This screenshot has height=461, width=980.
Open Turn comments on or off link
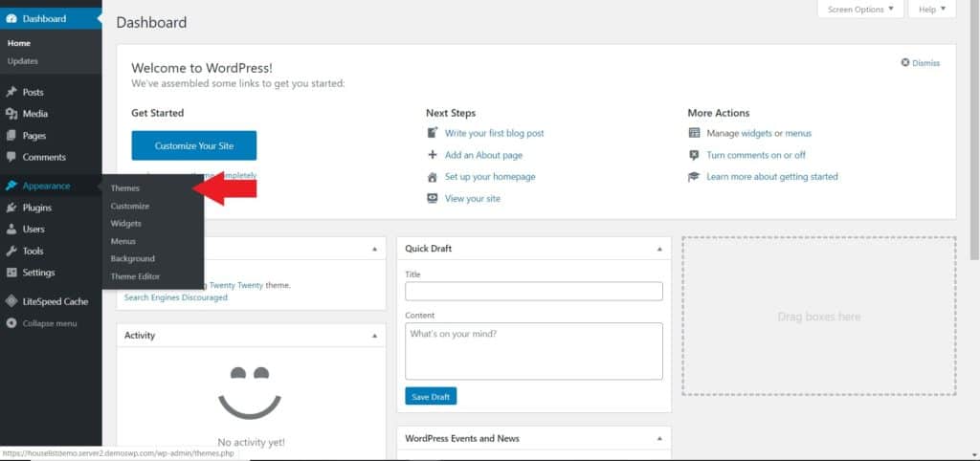tap(756, 155)
